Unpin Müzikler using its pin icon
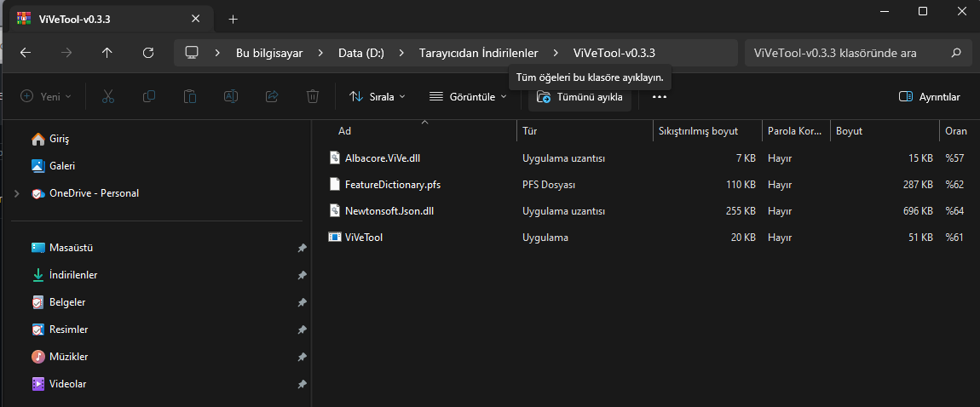The width and height of the screenshot is (980, 407). (x=302, y=357)
